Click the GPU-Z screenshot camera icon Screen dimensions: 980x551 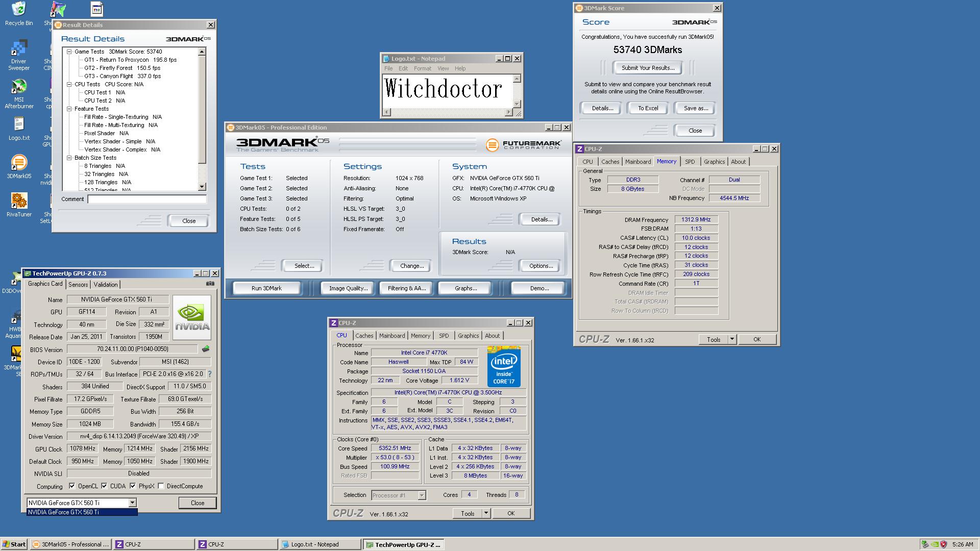tap(210, 284)
